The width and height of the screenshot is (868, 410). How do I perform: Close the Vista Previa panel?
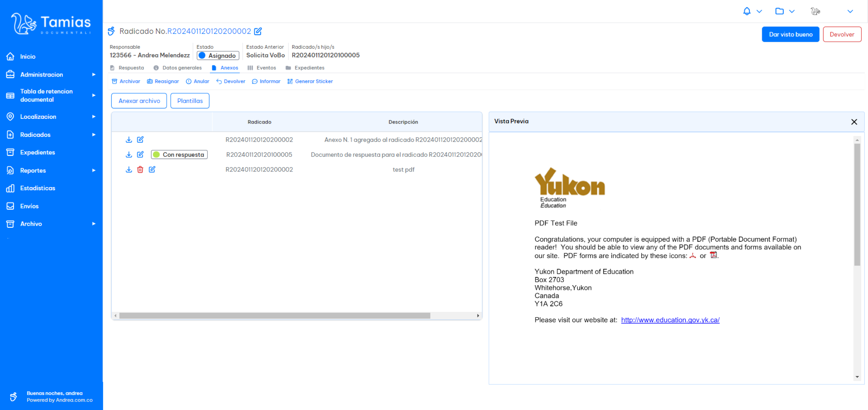coord(854,122)
